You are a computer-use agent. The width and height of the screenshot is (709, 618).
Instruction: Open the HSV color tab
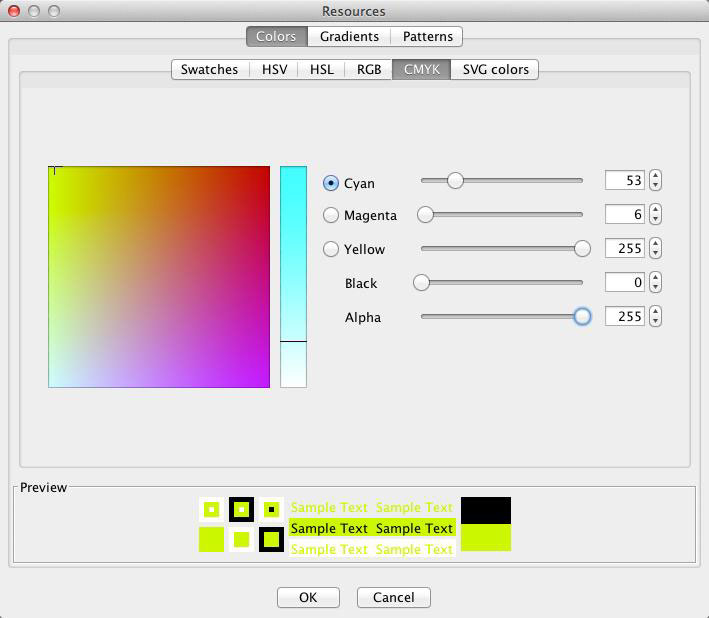click(x=274, y=69)
